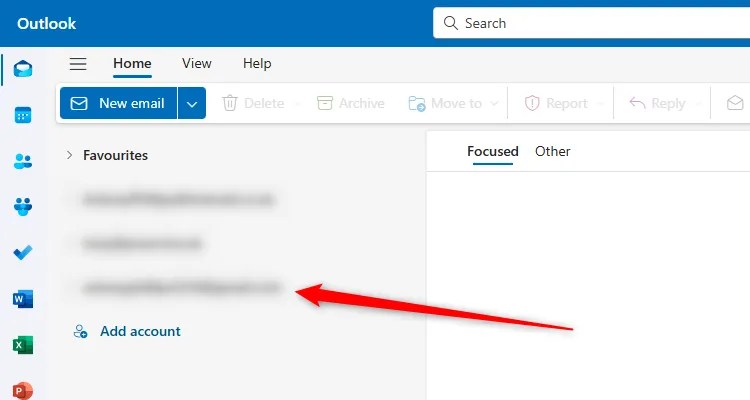Image resolution: width=750 pixels, height=400 pixels.
Task: Select the blurred account under the arrow
Action: tap(181, 287)
